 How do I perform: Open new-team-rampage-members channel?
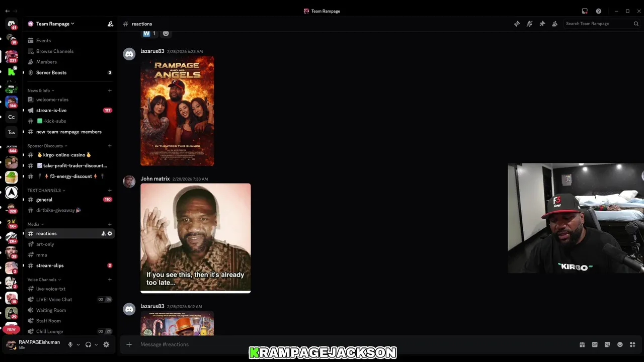69,132
